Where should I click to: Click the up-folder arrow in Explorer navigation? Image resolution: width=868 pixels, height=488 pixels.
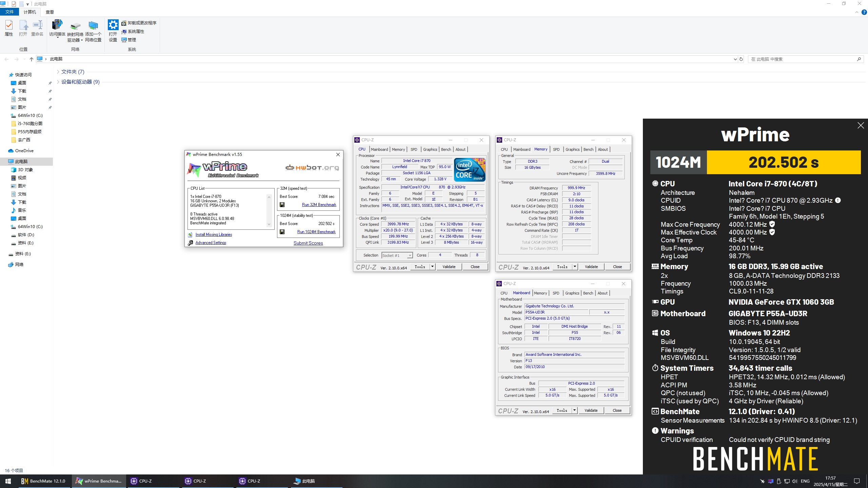pos(32,59)
